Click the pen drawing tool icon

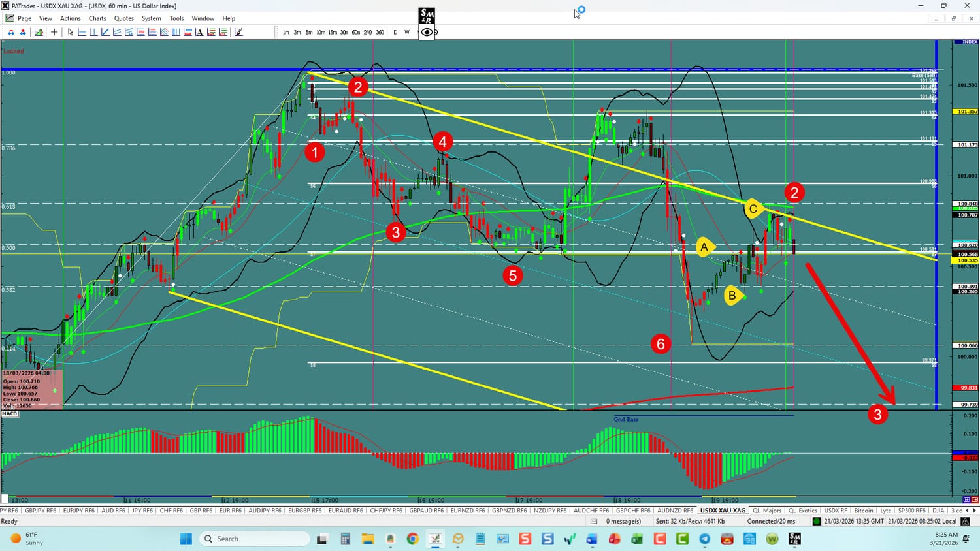click(238, 32)
